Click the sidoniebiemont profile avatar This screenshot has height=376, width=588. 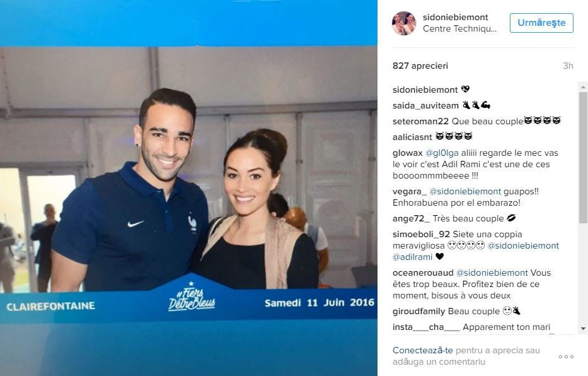(x=404, y=23)
